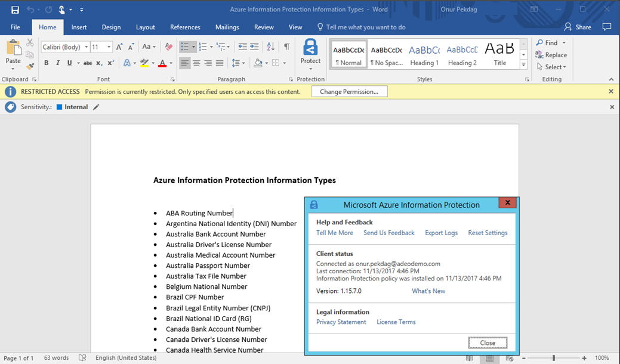This screenshot has height=364, width=620.
Task: Switch to the Insert tab
Action: pos(79,27)
